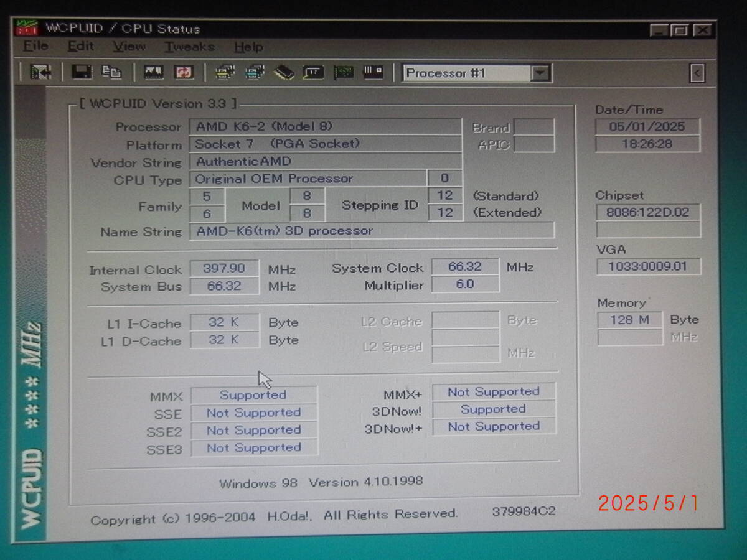Select the Cache information chip icon
The width and height of the screenshot is (747, 560).
point(283,73)
